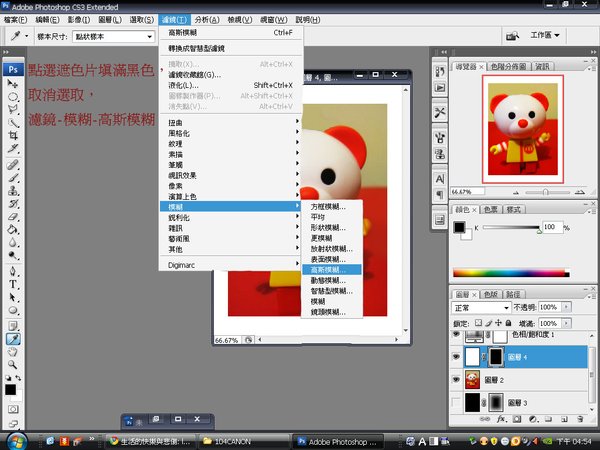Click the create new layer icon

pyautogui.click(x=564, y=419)
